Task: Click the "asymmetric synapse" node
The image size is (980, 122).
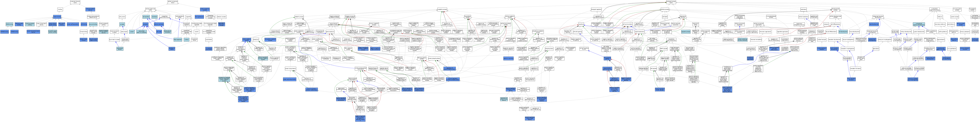Action: (x=114, y=40)
